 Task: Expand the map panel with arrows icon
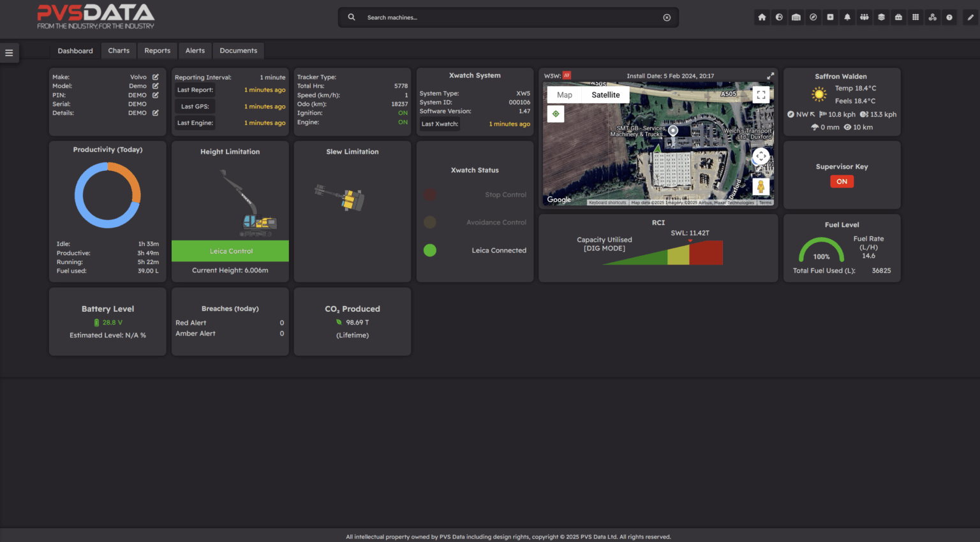(770, 76)
